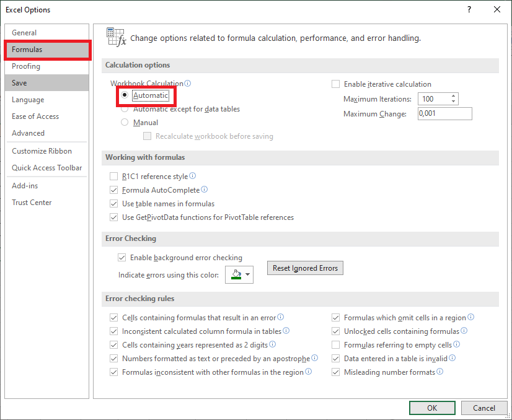Click the info icon next to Misleading number formats
Image resolution: width=512 pixels, height=420 pixels.
point(440,372)
